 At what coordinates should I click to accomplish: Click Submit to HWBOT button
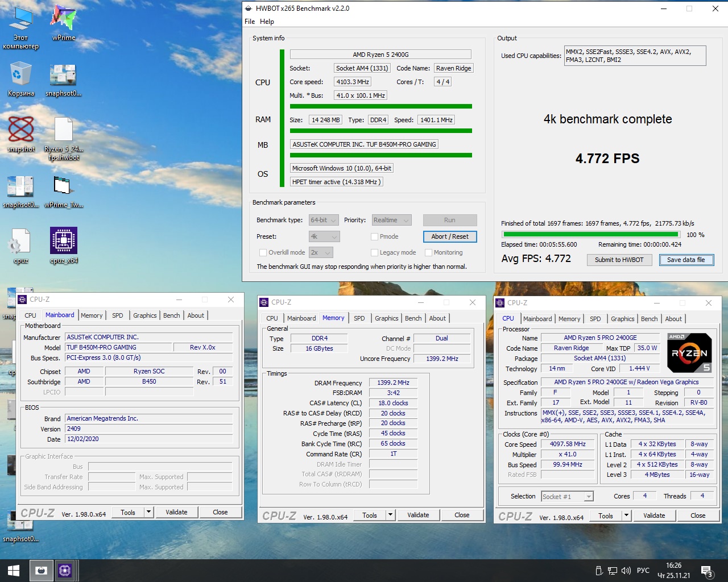[x=619, y=260]
